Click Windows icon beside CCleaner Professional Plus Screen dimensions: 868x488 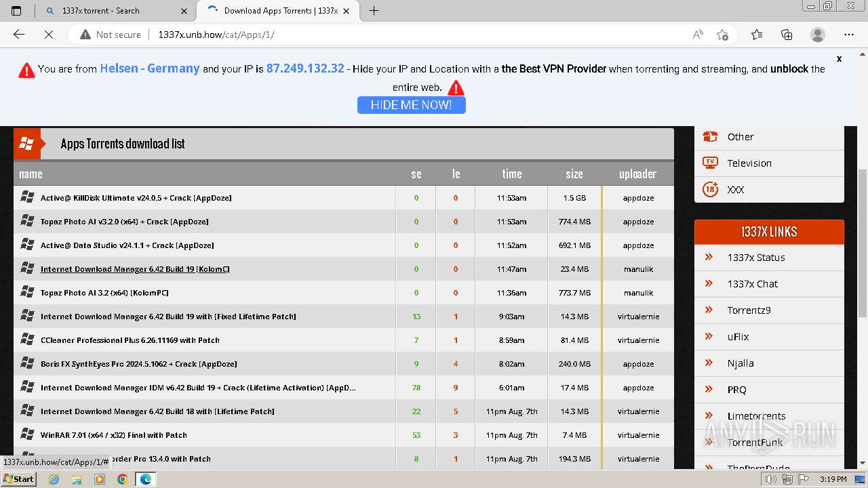click(27, 340)
